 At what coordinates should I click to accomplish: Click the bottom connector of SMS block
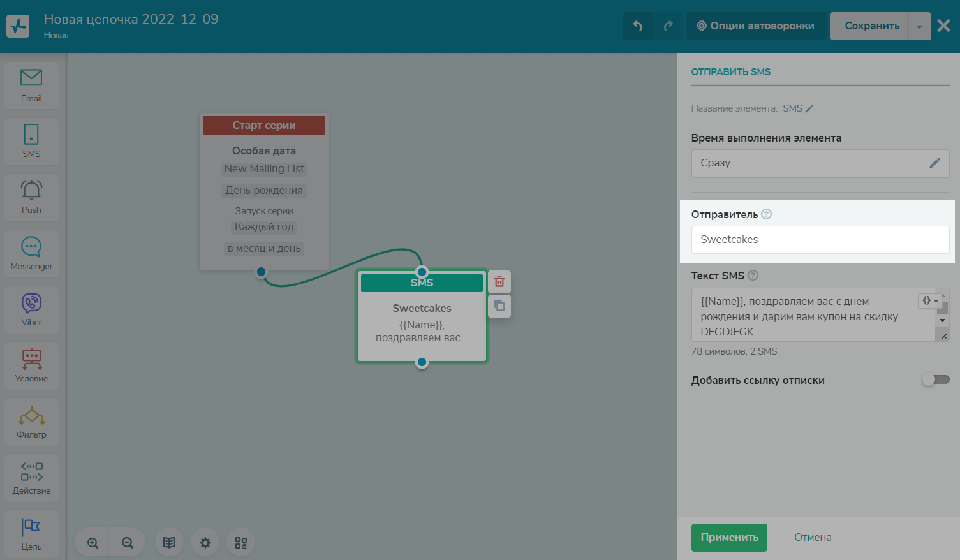422,362
